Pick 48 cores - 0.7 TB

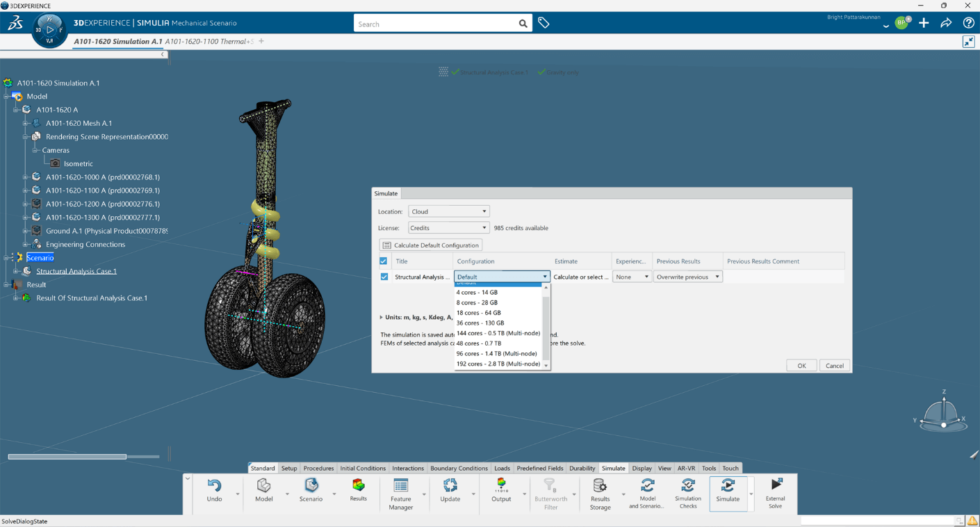click(498, 343)
